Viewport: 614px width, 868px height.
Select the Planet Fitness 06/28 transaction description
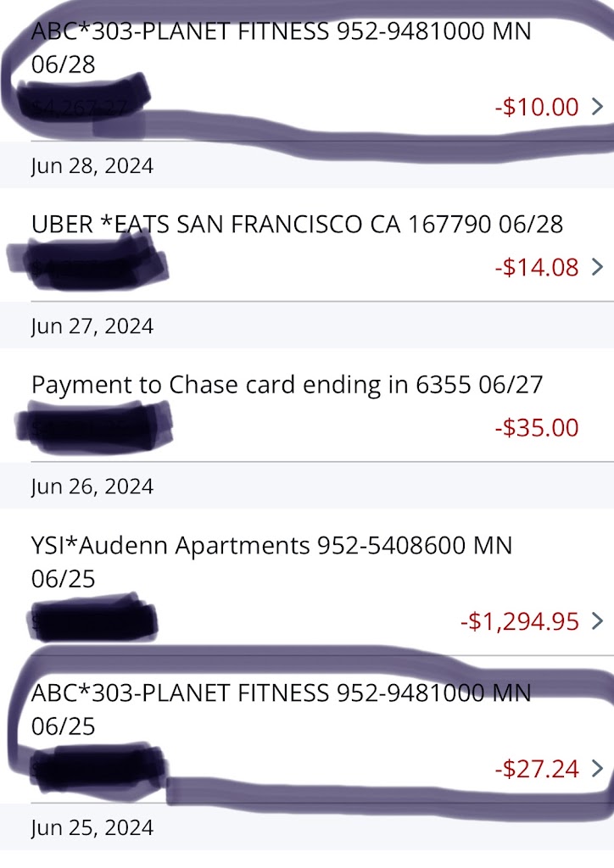pyautogui.click(x=280, y=47)
